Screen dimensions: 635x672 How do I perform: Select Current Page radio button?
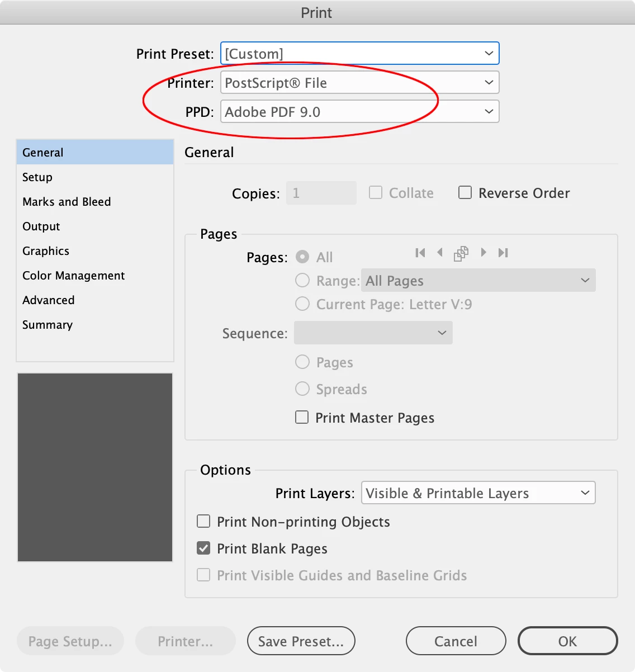tap(302, 304)
